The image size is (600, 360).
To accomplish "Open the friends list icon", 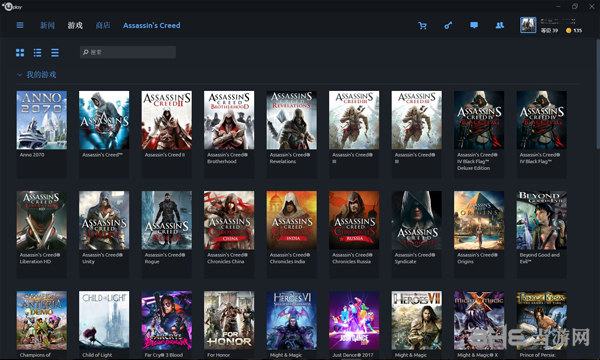I will 499,25.
